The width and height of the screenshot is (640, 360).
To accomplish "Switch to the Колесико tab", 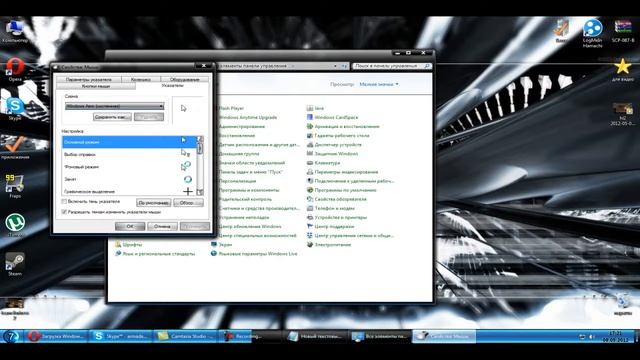I will point(141,79).
